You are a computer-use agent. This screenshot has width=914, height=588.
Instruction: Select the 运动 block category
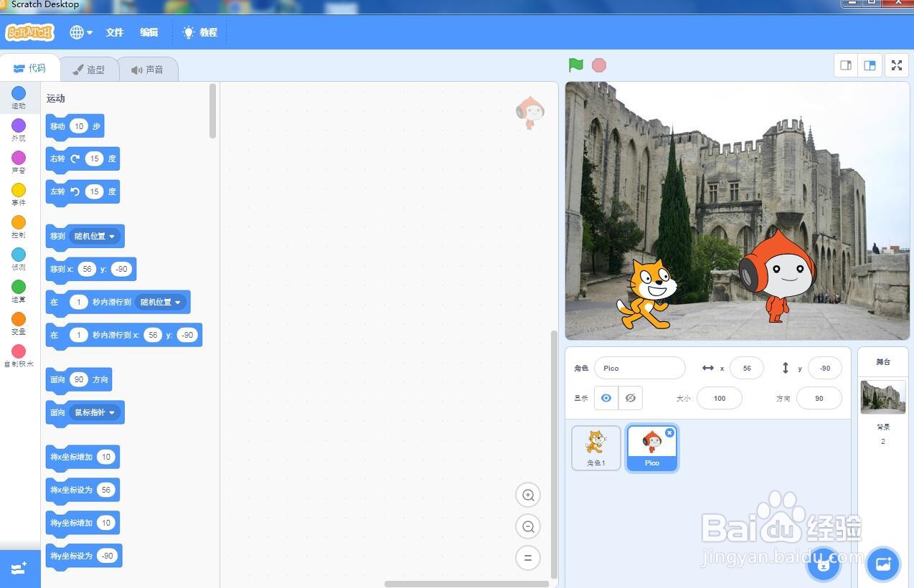pyautogui.click(x=19, y=98)
